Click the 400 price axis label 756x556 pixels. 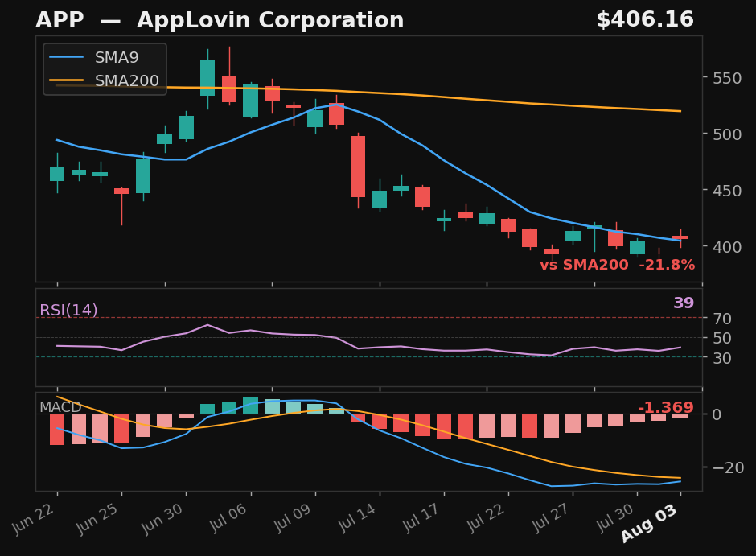[x=727, y=247]
